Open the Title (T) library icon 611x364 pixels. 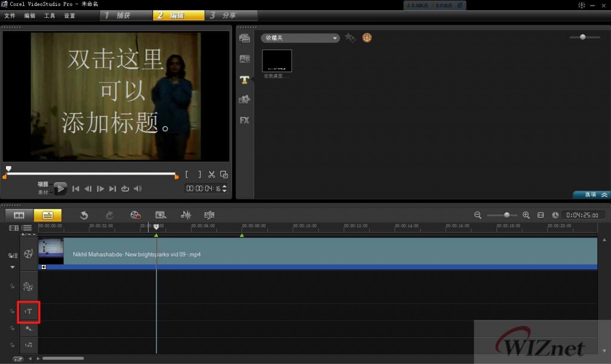click(x=244, y=80)
